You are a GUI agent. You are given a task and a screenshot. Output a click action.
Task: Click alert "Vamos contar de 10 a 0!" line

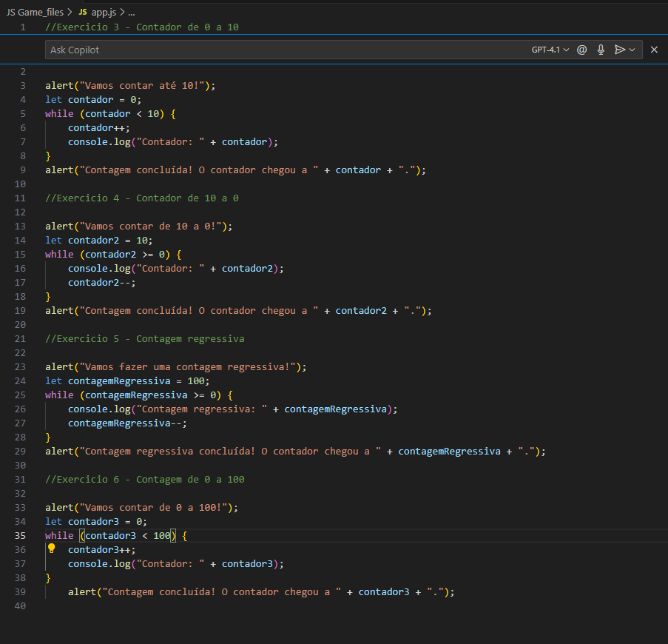pyautogui.click(x=139, y=227)
